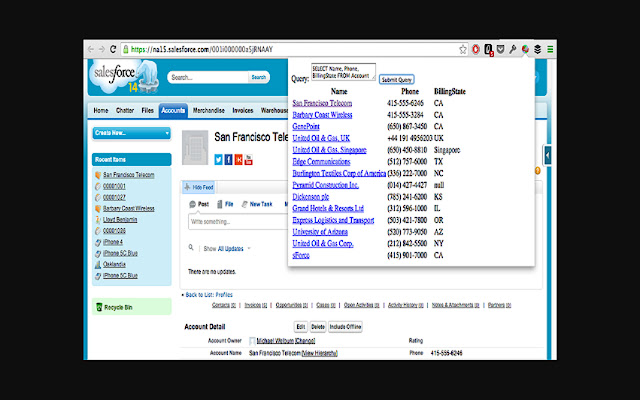
Task: Click into the Query text area
Action: [343, 72]
